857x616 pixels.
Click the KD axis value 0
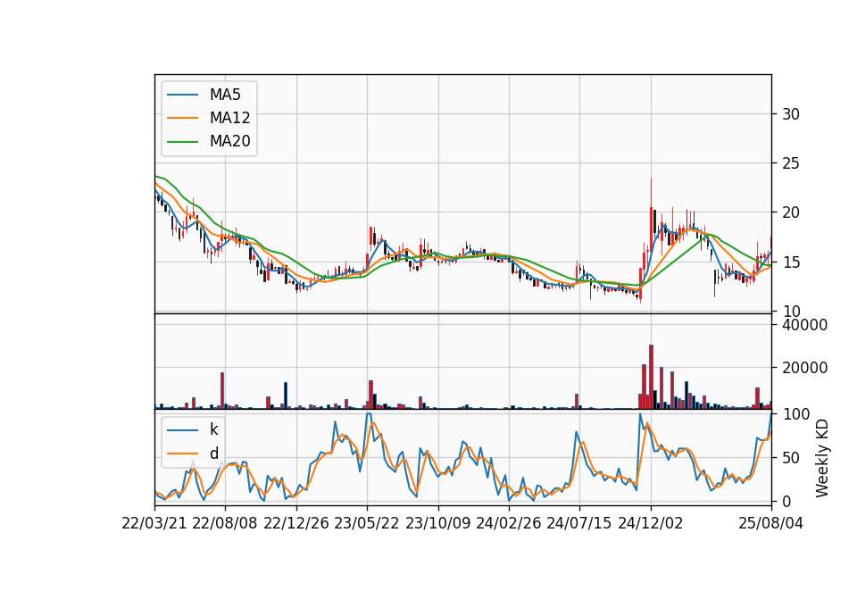pos(786,501)
